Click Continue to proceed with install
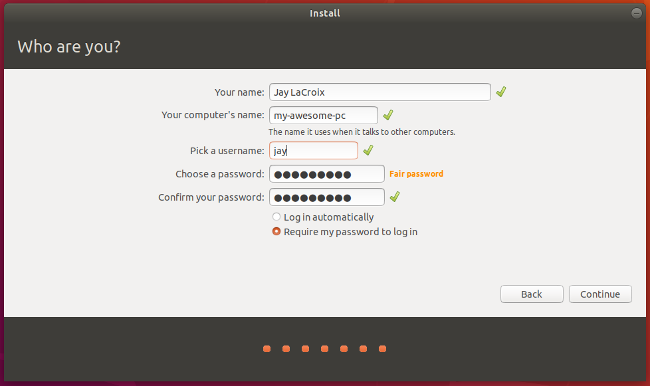The width and height of the screenshot is (650, 386). click(x=600, y=294)
